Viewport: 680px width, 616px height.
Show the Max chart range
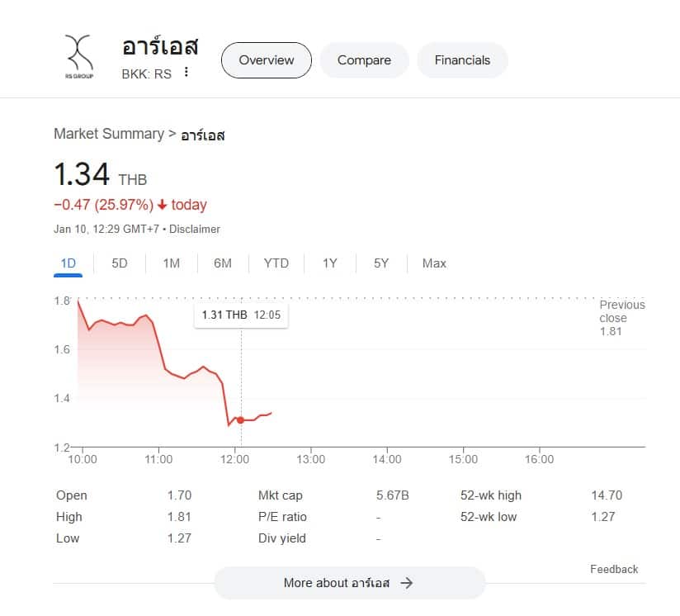tap(434, 263)
